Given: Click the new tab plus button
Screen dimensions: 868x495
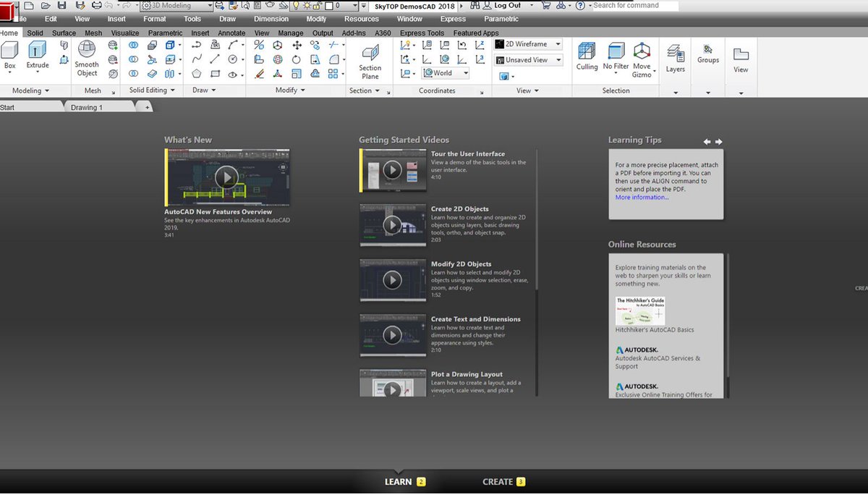Looking at the screenshot, I should pos(147,107).
